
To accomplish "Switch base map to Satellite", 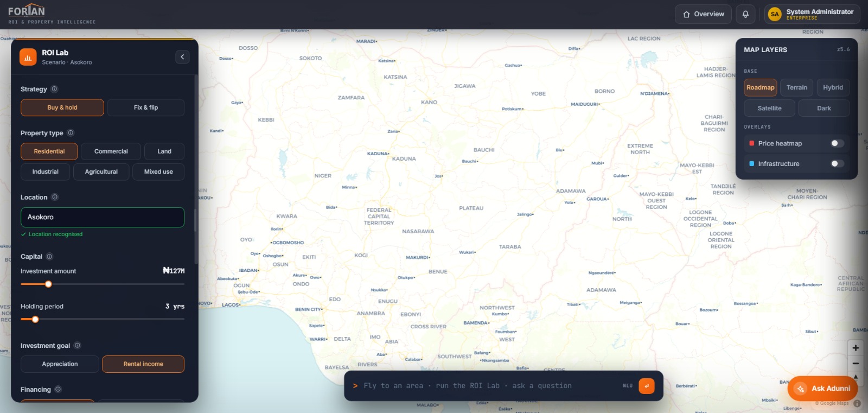I will click(x=770, y=108).
